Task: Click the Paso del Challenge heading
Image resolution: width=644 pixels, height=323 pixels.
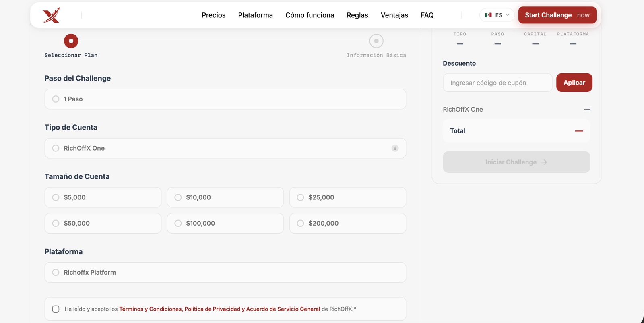Action: point(78,78)
